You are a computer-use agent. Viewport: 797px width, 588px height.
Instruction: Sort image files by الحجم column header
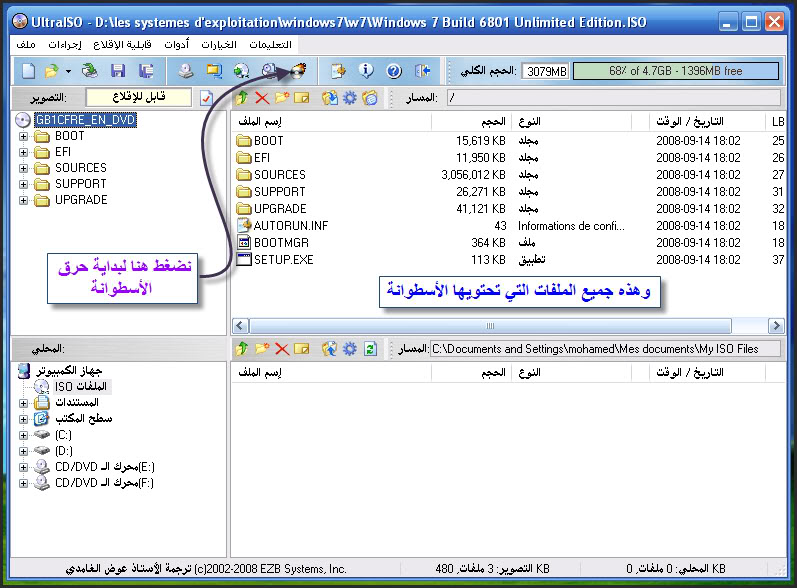coord(471,121)
